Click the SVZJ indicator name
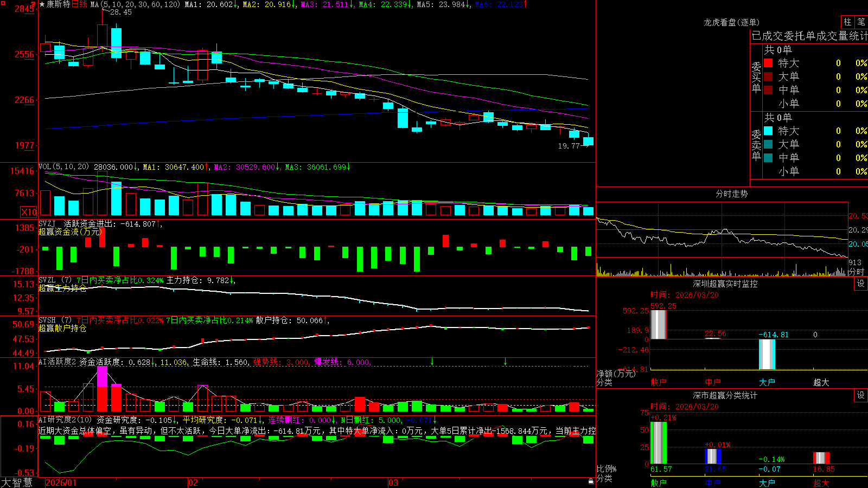The width and height of the screenshot is (868, 488). pyautogui.click(x=47, y=223)
